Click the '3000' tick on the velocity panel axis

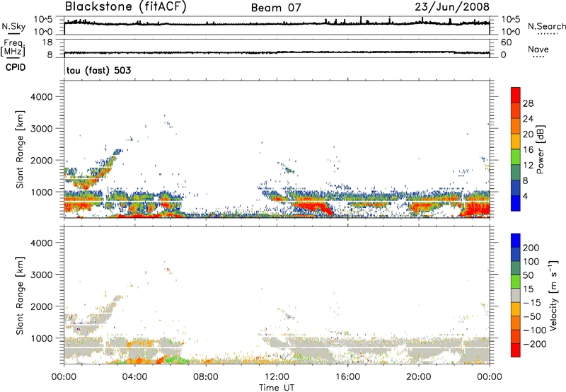tap(42, 275)
